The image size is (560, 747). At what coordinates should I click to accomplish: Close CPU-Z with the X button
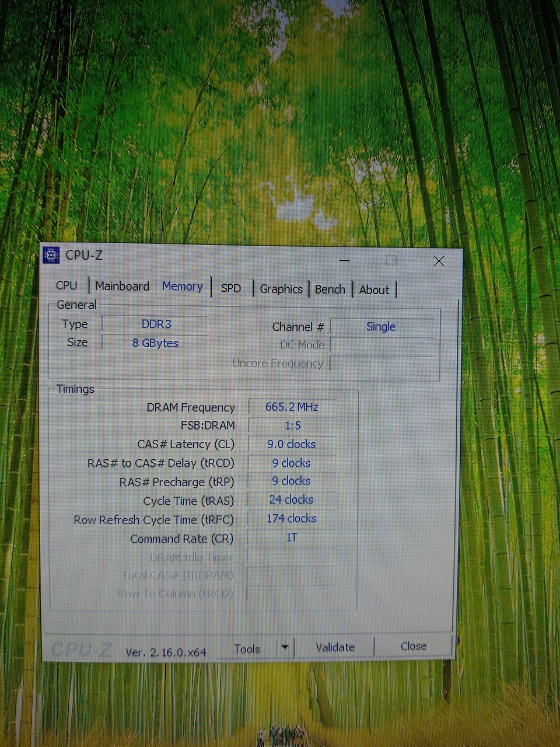pos(439,261)
